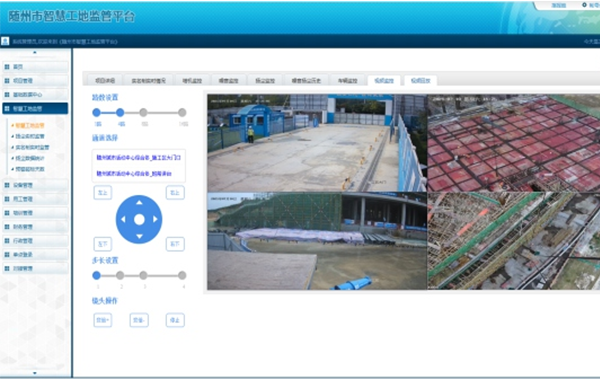Expand sidebar with bottom down-arrow
Viewport: 600px width, 380px height.
pos(35,373)
